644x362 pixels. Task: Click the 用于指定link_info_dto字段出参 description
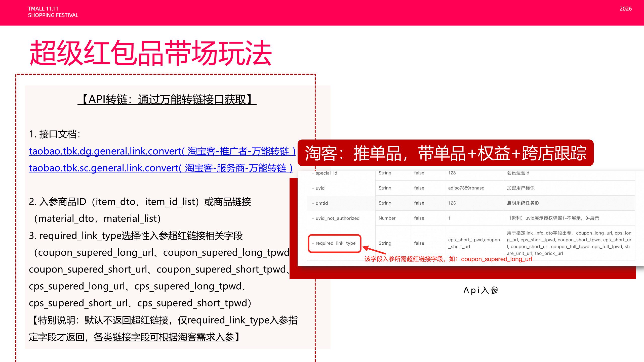point(569,243)
